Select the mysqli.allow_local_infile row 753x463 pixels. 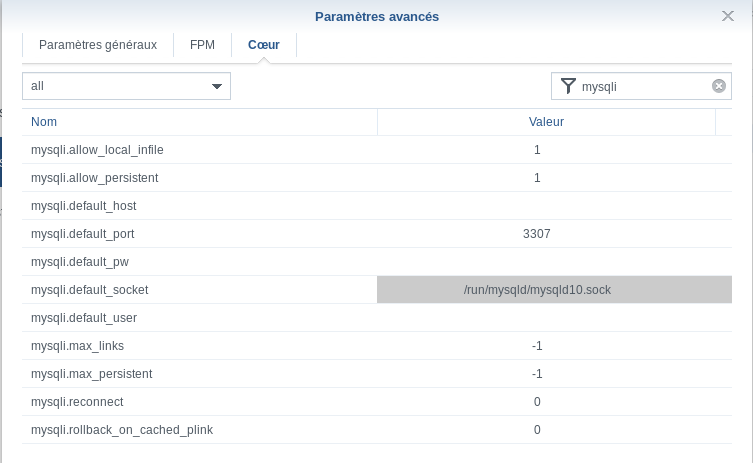(97, 150)
